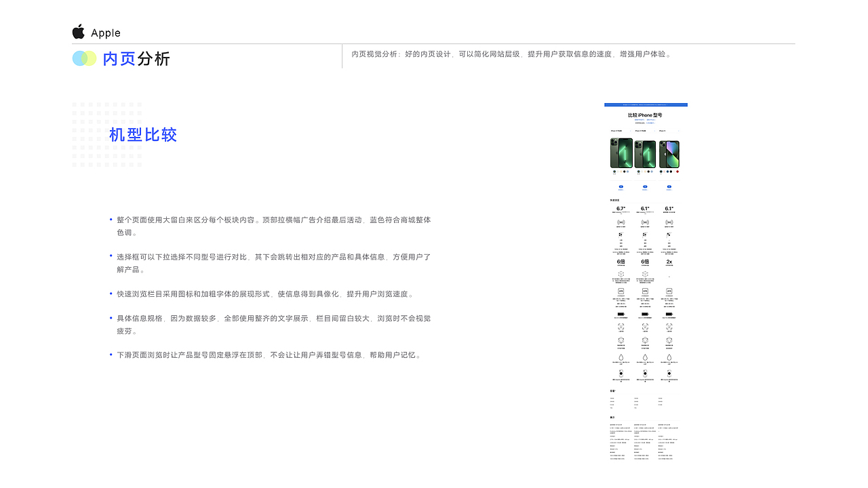
Task: Click the Face ID icon in third column
Action: point(669,326)
